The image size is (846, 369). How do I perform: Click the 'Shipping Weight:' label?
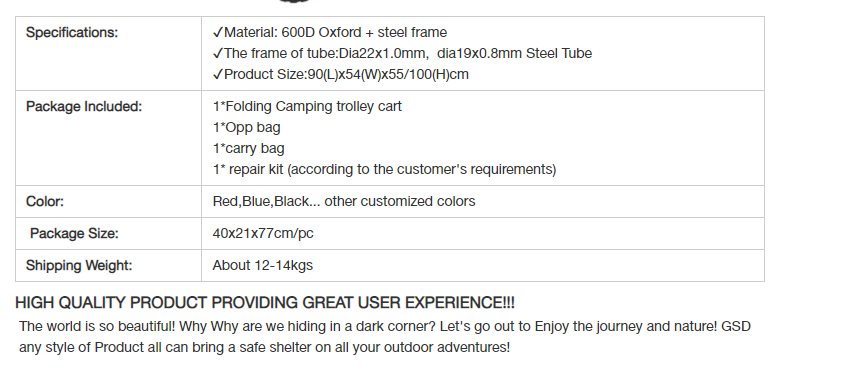(x=79, y=265)
